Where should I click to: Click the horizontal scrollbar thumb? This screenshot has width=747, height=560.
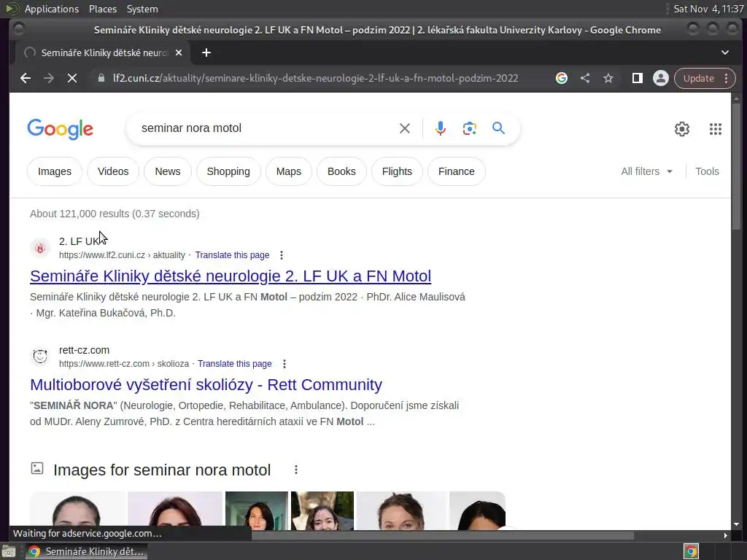(x=443, y=535)
